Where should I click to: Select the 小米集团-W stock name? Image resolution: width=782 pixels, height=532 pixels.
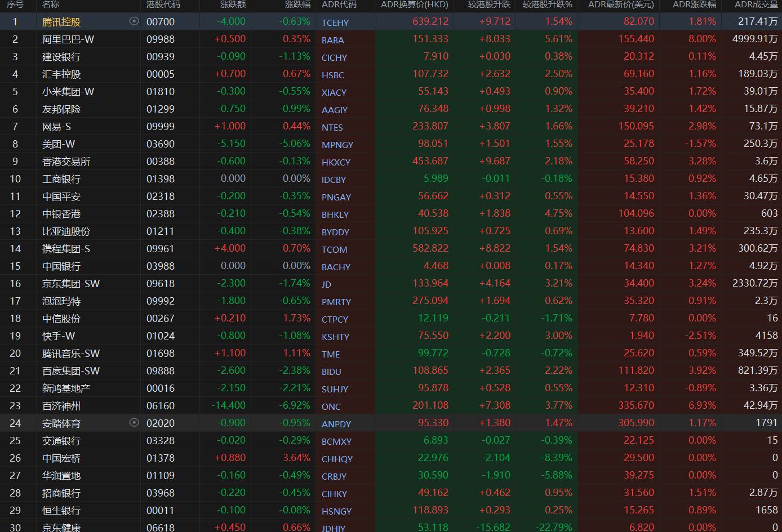68,92
